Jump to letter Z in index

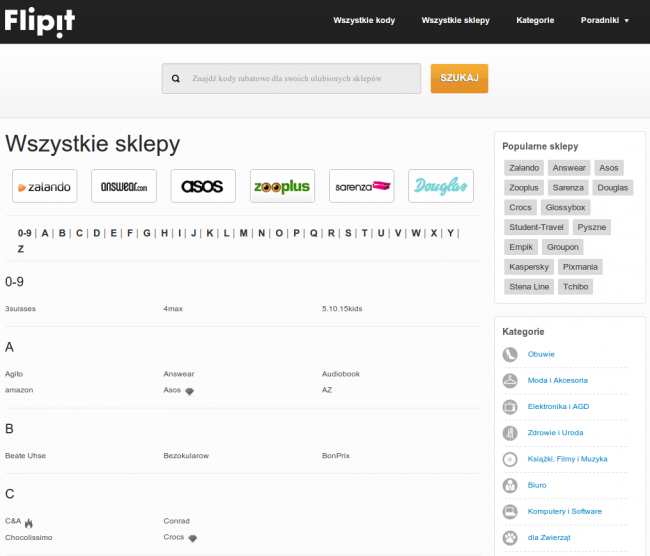[x=21, y=249]
